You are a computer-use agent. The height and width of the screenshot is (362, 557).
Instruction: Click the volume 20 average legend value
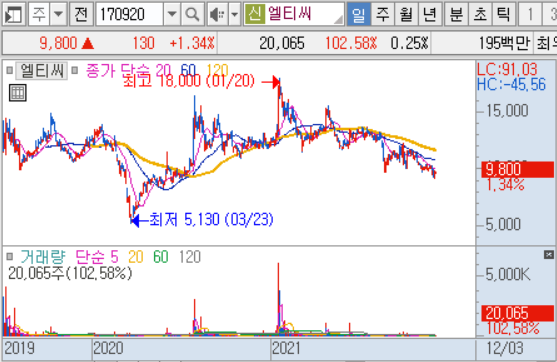(x=136, y=256)
